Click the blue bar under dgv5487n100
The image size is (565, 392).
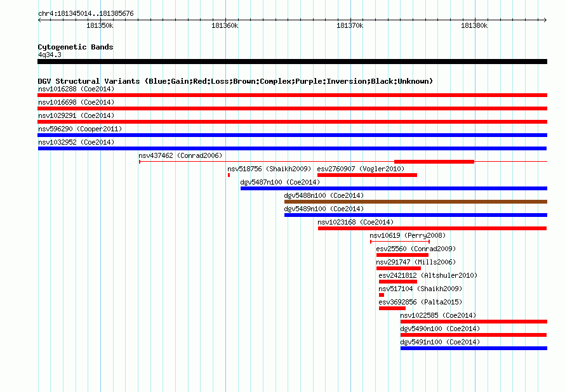(x=394, y=188)
